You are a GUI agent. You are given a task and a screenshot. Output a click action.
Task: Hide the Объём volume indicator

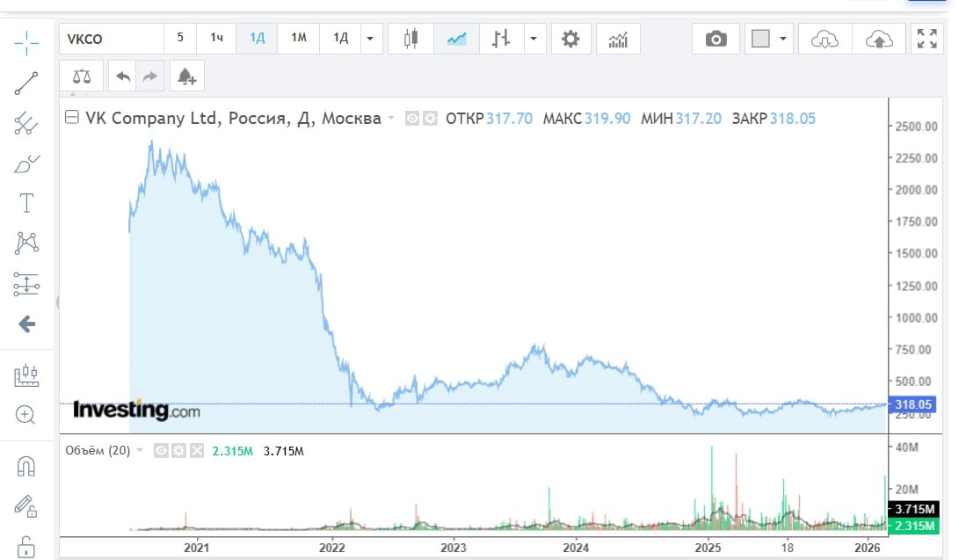(161, 451)
